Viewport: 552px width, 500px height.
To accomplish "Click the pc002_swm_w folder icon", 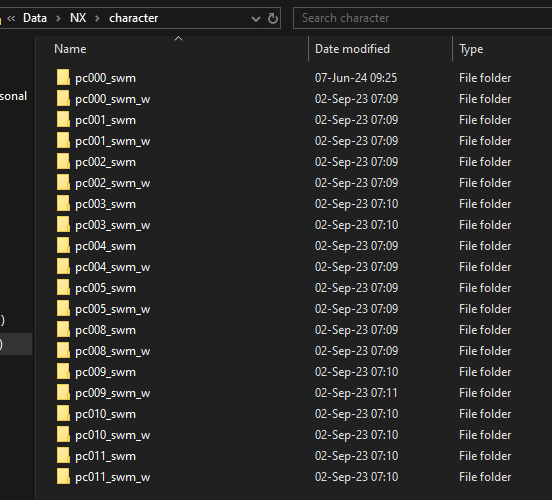I will (63, 183).
